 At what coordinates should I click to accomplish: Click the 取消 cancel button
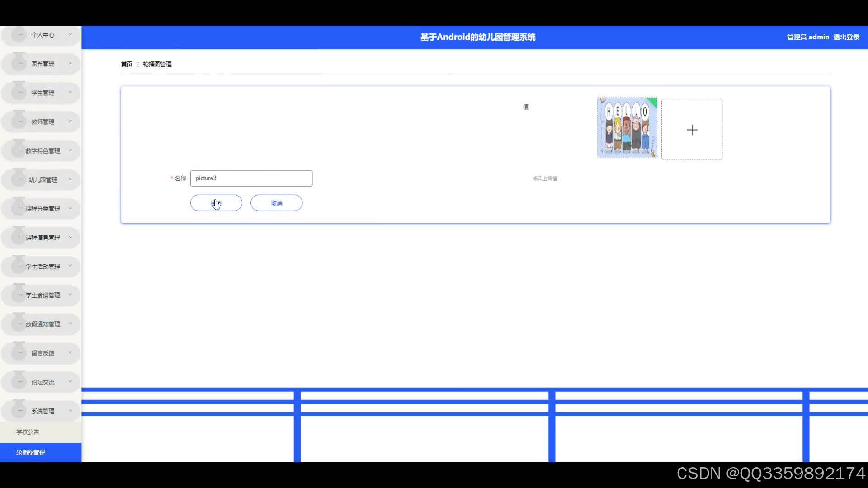(x=276, y=203)
